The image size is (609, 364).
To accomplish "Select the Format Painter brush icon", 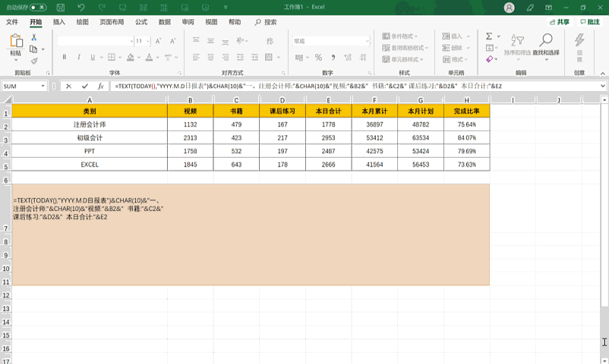I will (x=34, y=61).
